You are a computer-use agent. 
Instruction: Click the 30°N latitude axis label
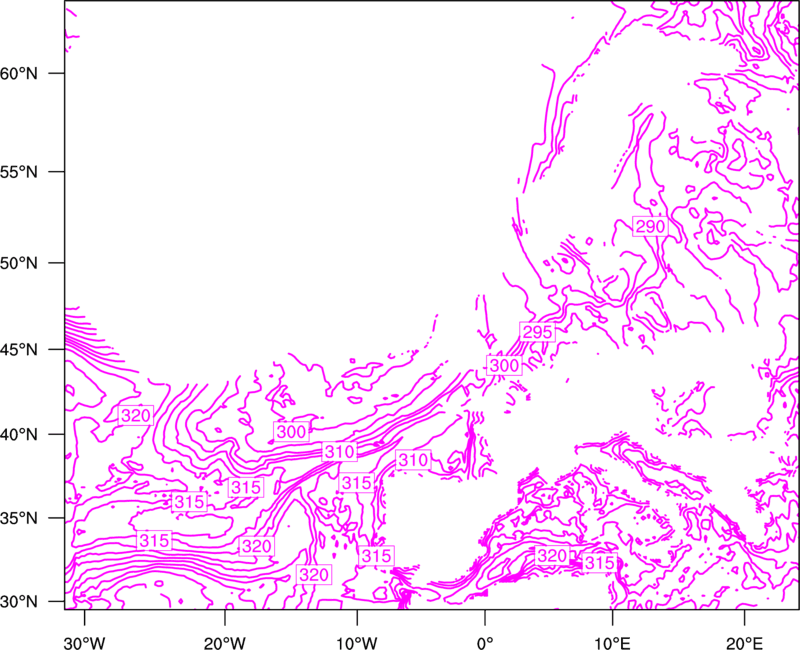pyautogui.click(x=19, y=602)
